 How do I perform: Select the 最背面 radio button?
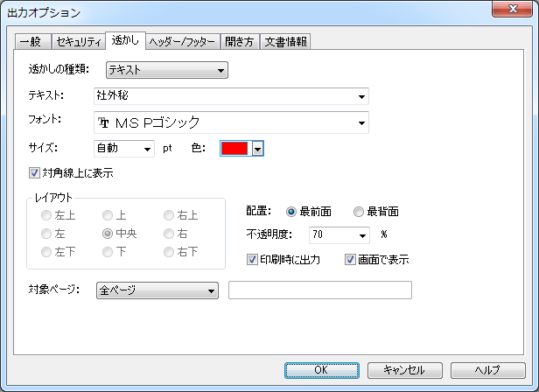pyautogui.click(x=358, y=212)
